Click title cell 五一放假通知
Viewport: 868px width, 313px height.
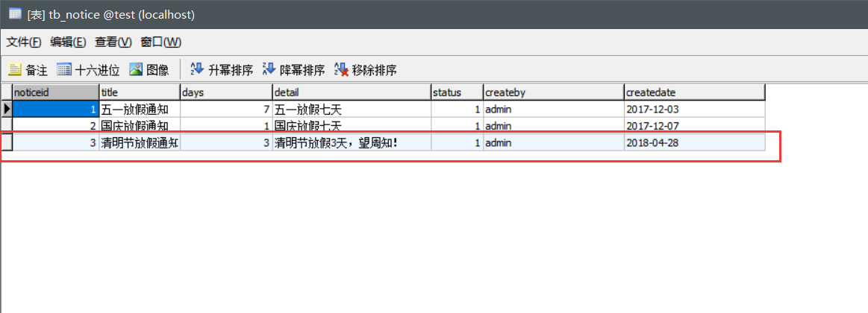point(140,109)
